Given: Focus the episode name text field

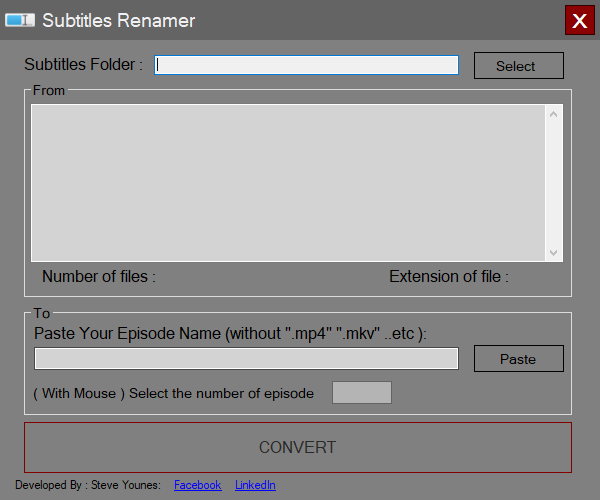Looking at the screenshot, I should tap(246, 359).
